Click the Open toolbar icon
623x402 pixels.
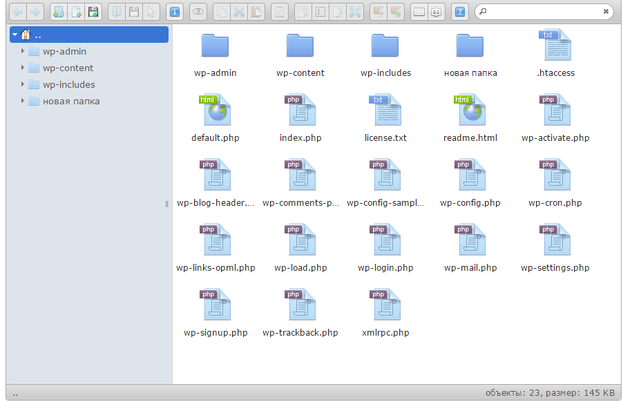(x=117, y=12)
